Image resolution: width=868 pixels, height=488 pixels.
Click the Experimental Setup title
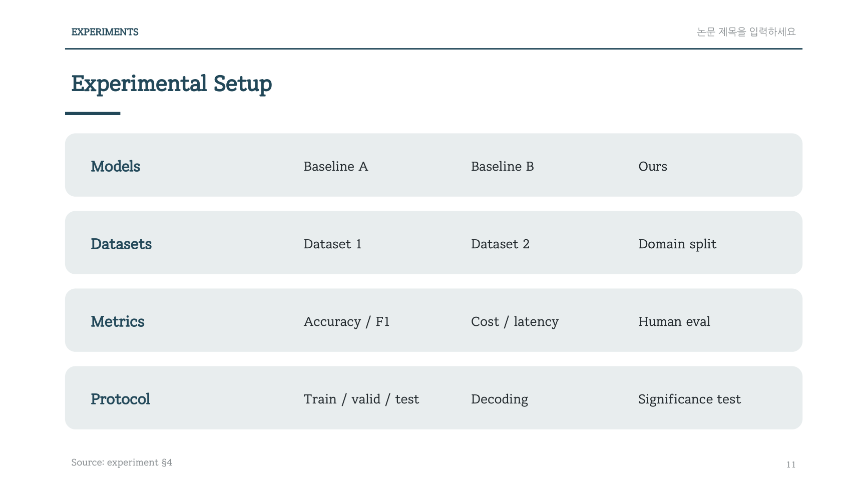point(171,84)
